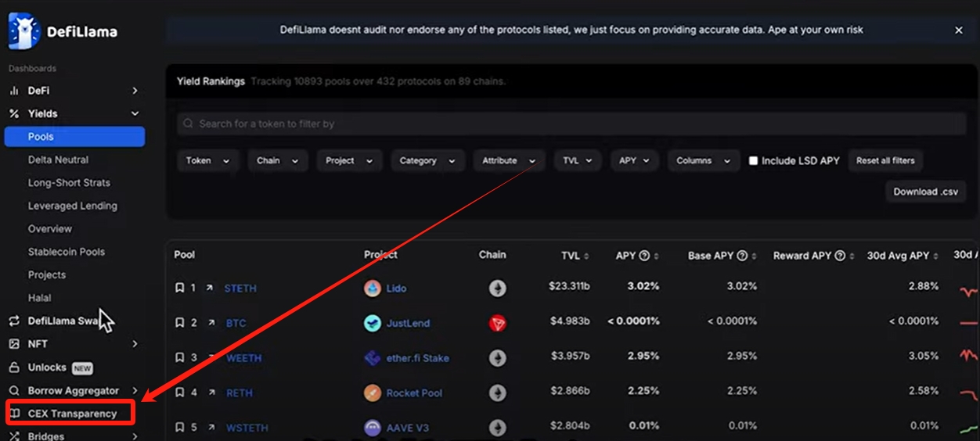Bookmark the WEETH pool row

coord(180,358)
